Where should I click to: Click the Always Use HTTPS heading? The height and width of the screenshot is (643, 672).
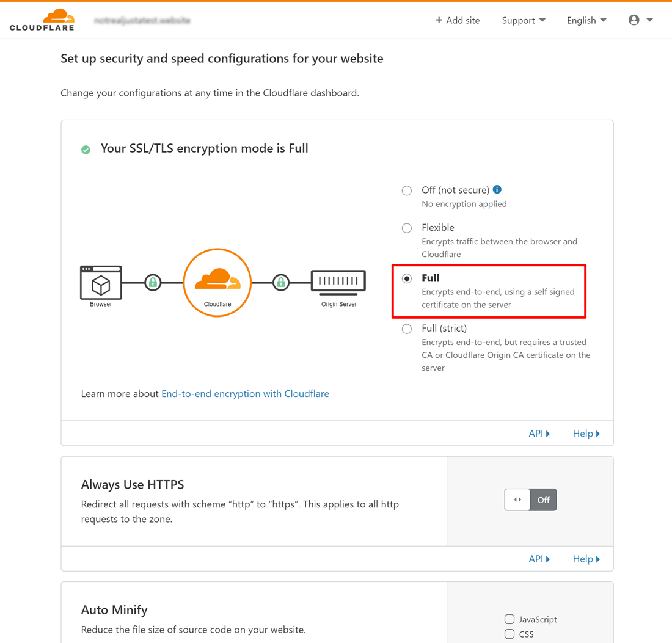click(x=133, y=484)
